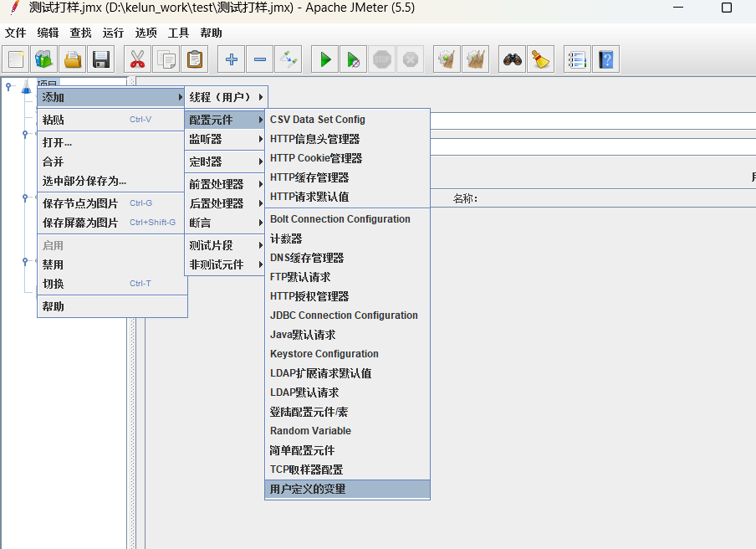
Task: Expand the 配置元件 submenu
Action: point(225,120)
